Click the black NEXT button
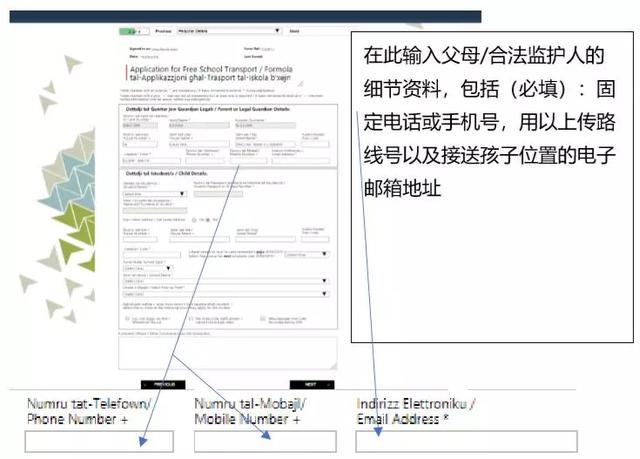The image size is (640, 459). (312, 385)
